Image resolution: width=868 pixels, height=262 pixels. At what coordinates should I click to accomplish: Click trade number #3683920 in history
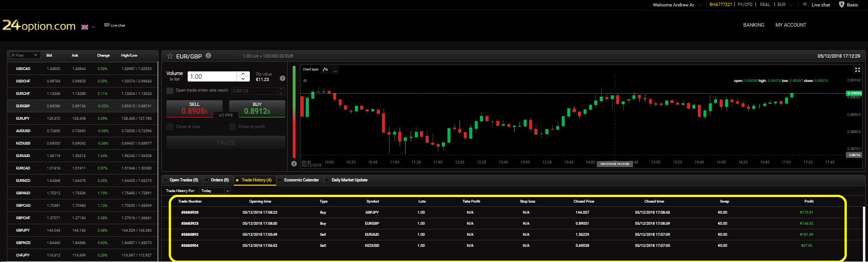tap(189, 212)
